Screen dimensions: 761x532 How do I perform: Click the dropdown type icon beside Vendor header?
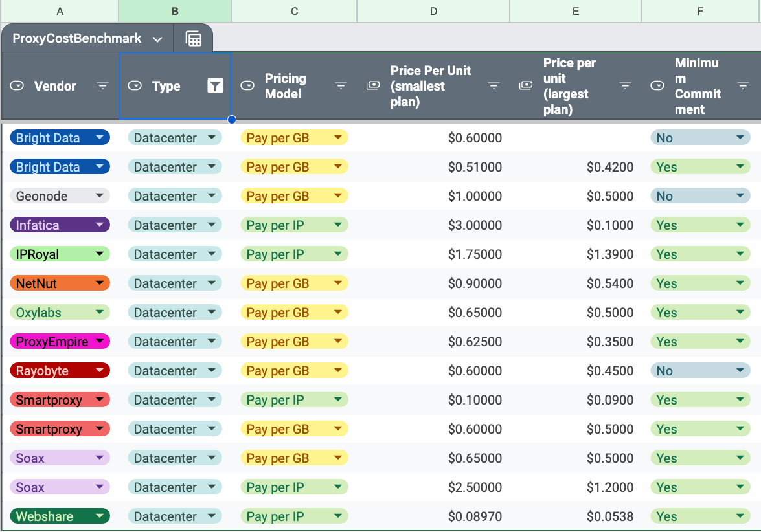coord(17,86)
